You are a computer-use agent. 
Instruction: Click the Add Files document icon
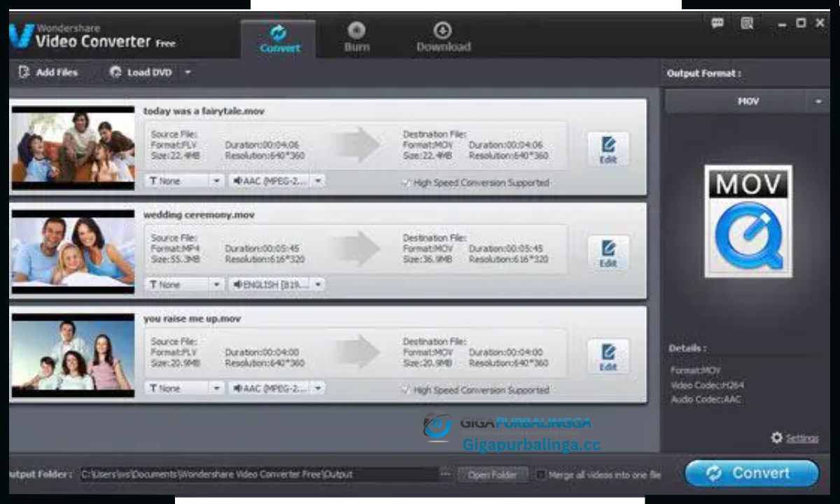(x=24, y=71)
